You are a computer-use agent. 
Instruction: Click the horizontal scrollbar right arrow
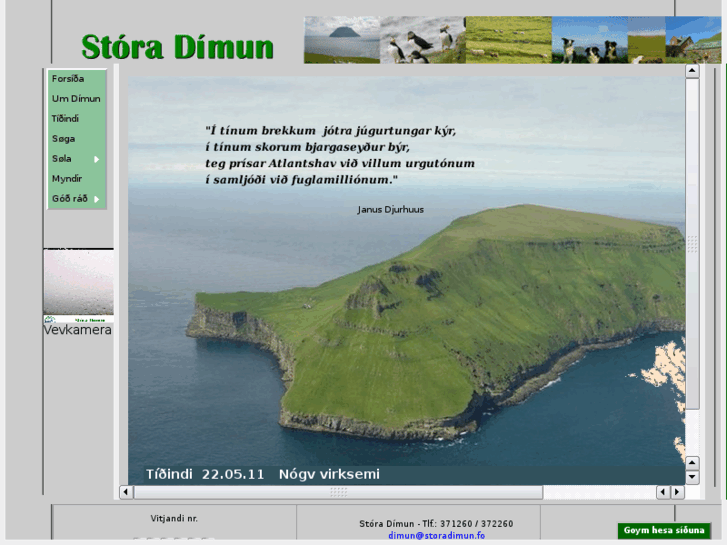(677, 492)
